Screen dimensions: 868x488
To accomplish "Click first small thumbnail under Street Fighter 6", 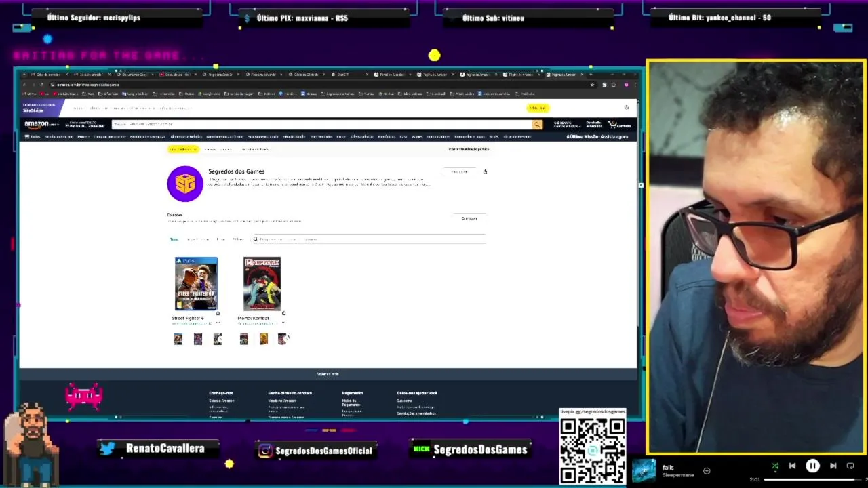I will coord(178,339).
